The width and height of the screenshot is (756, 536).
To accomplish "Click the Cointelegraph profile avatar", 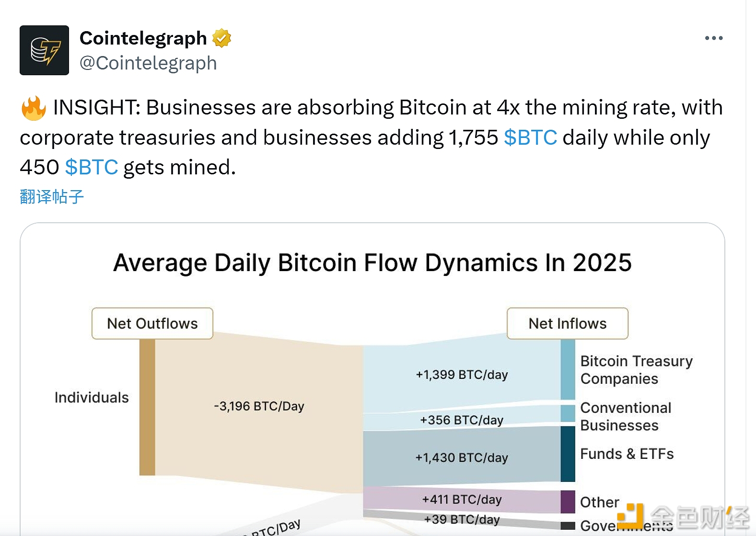I will pyautogui.click(x=44, y=50).
